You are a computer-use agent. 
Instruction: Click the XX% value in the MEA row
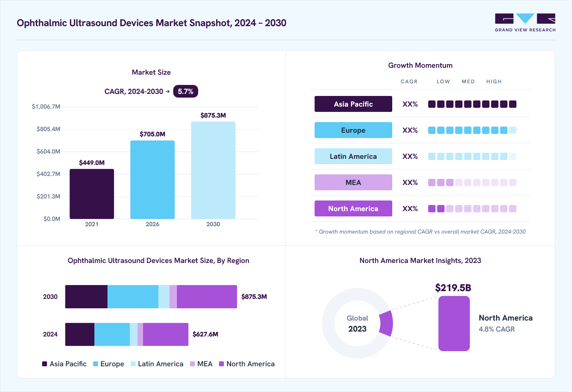coord(410,183)
